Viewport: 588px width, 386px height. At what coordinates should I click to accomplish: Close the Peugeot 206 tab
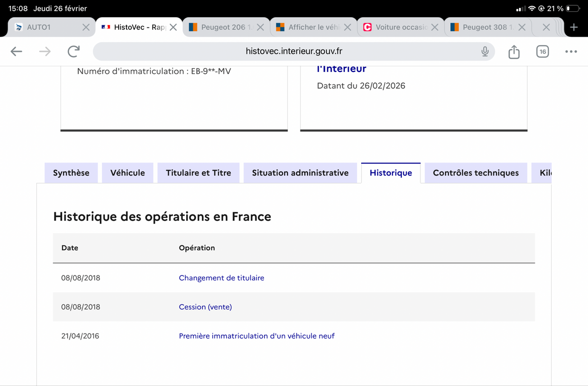(x=261, y=27)
